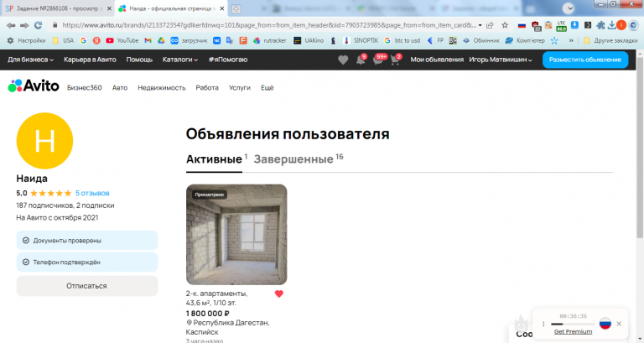The width and height of the screenshot is (644, 343).
Task: Open the tab search dropdown button
Action: tap(569, 8)
